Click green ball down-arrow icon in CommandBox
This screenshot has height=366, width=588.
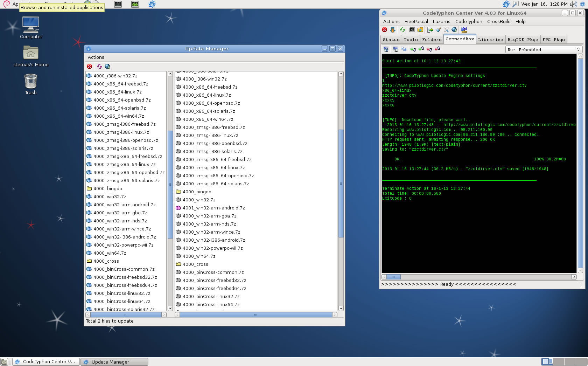413,49
